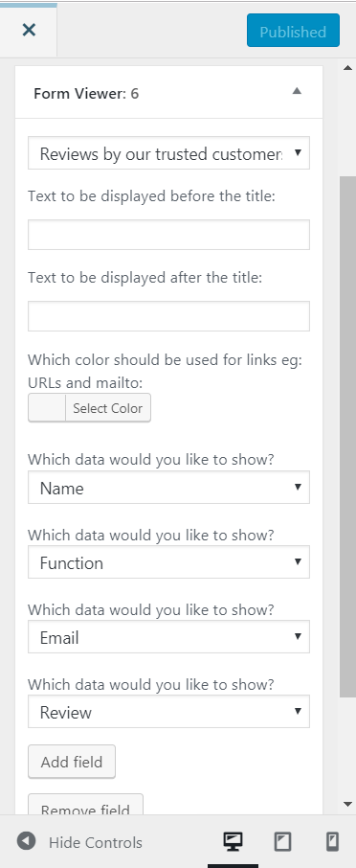Close the customizer with the X icon
356x868 pixels.
[x=28, y=30]
